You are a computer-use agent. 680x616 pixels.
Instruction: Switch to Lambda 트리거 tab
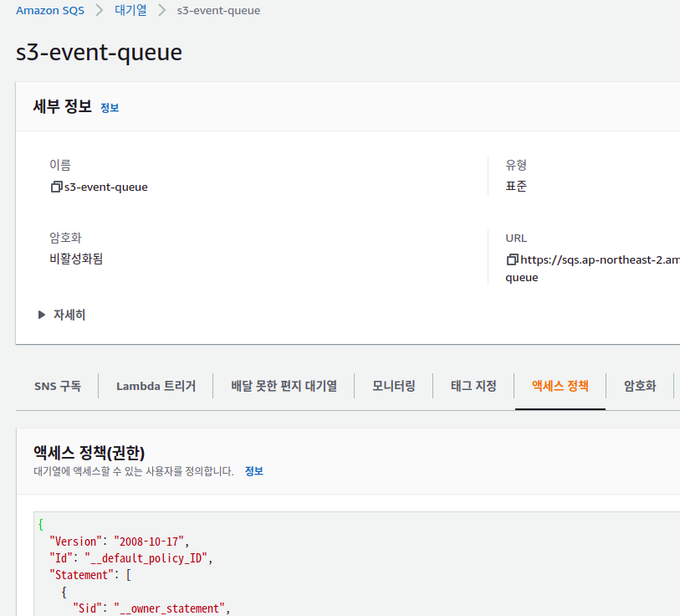(x=156, y=386)
